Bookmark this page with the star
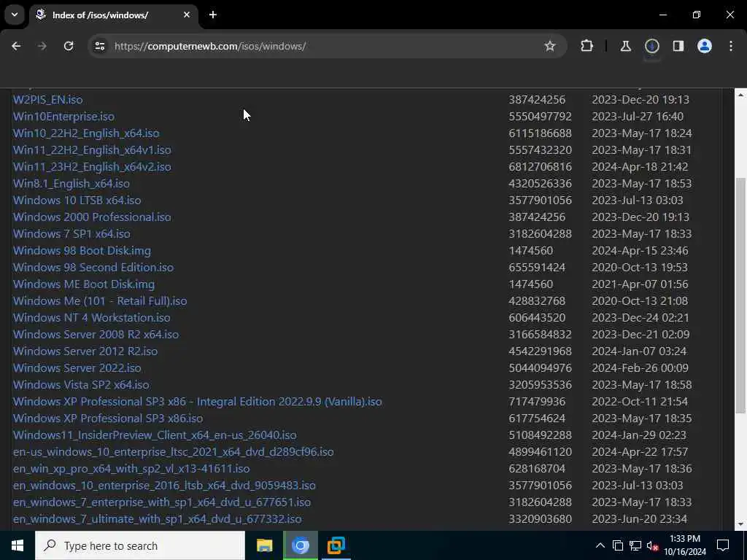747x560 pixels. click(x=550, y=46)
